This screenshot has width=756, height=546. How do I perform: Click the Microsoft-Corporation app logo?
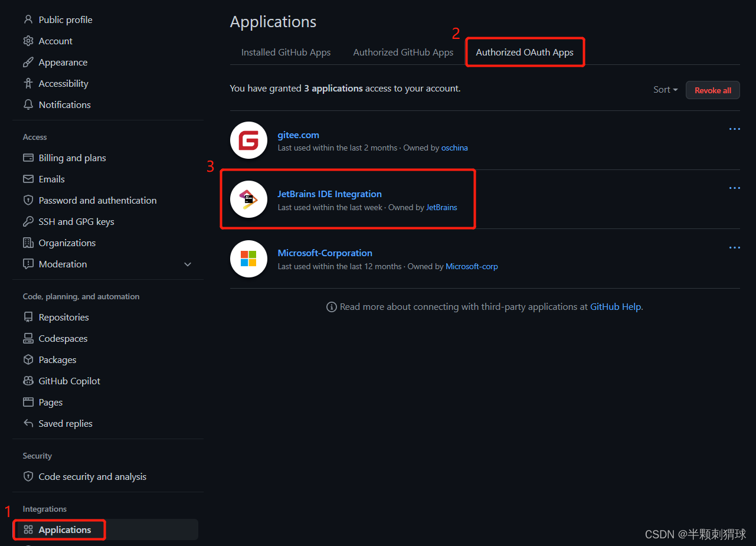tap(248, 259)
